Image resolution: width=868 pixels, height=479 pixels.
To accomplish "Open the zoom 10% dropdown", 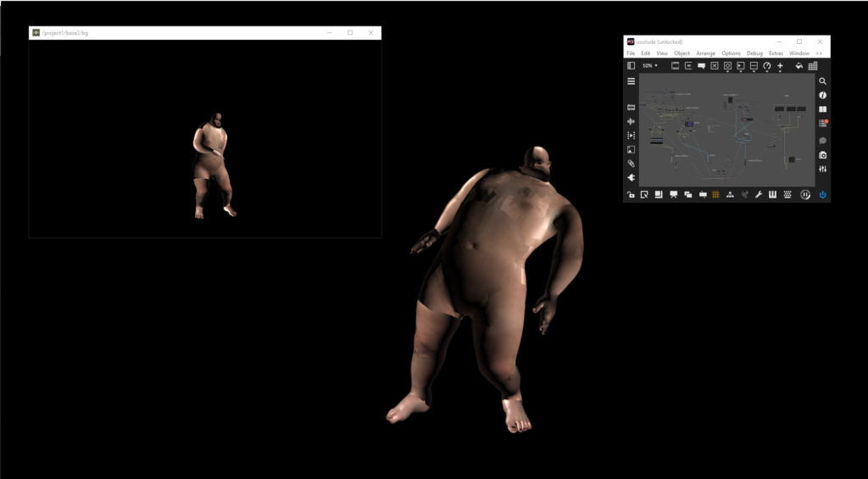I will 649,65.
